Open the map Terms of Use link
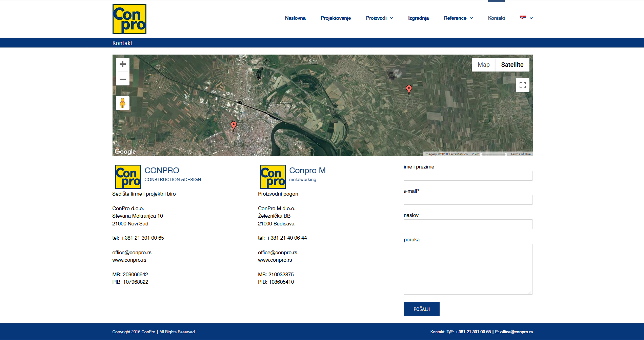 (x=520, y=154)
